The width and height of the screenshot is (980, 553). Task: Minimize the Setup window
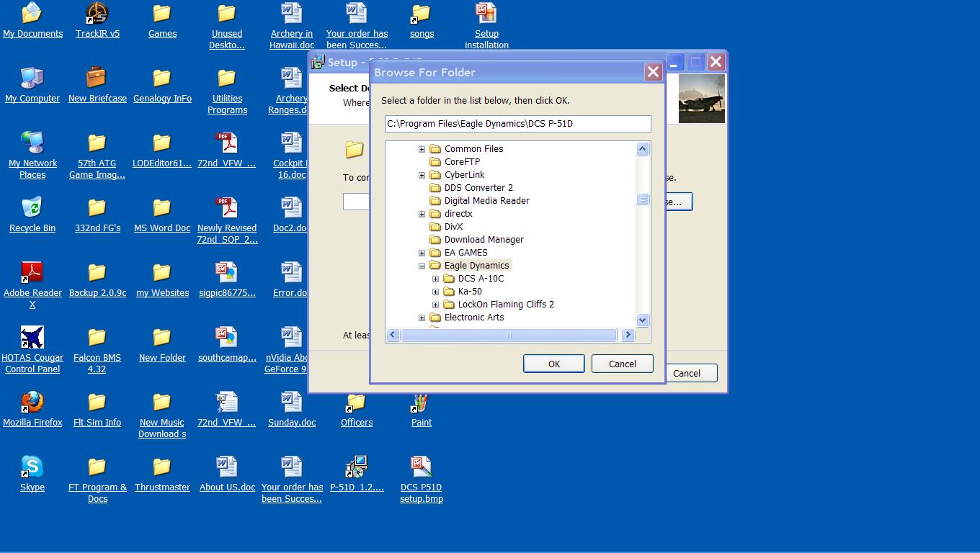674,62
